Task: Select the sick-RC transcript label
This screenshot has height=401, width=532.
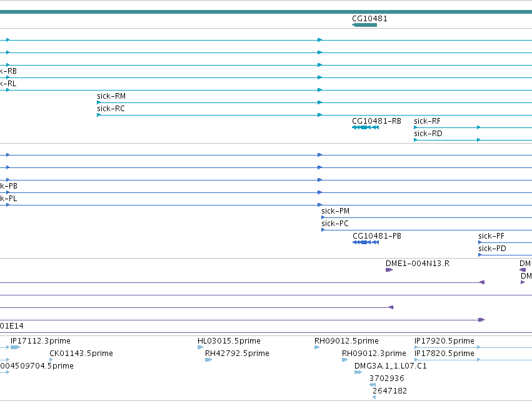Action: [x=111, y=109]
